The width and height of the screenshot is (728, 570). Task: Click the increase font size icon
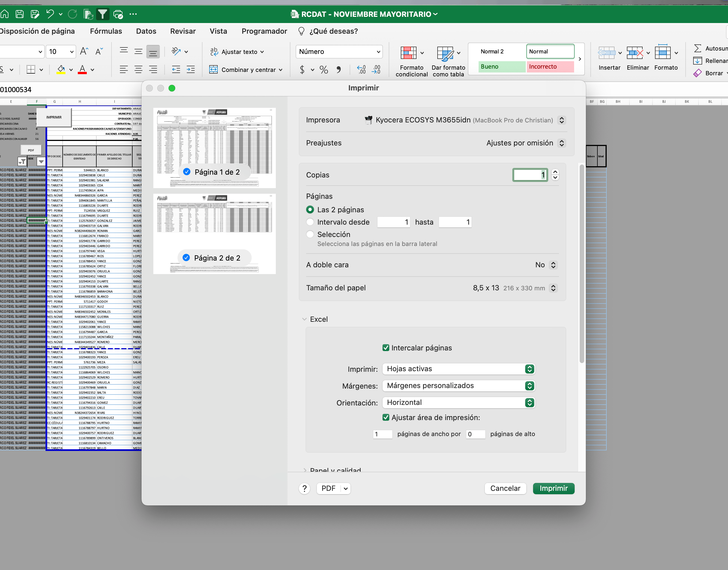click(x=84, y=51)
